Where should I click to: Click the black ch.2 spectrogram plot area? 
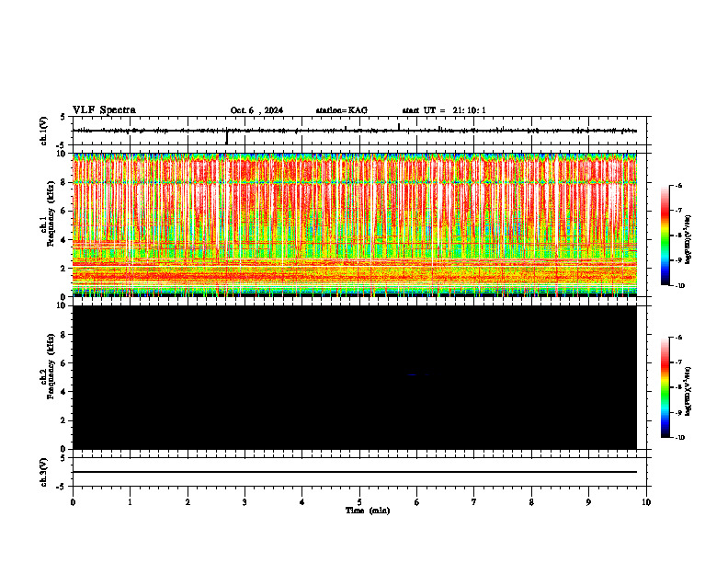pyautogui.click(x=355, y=377)
